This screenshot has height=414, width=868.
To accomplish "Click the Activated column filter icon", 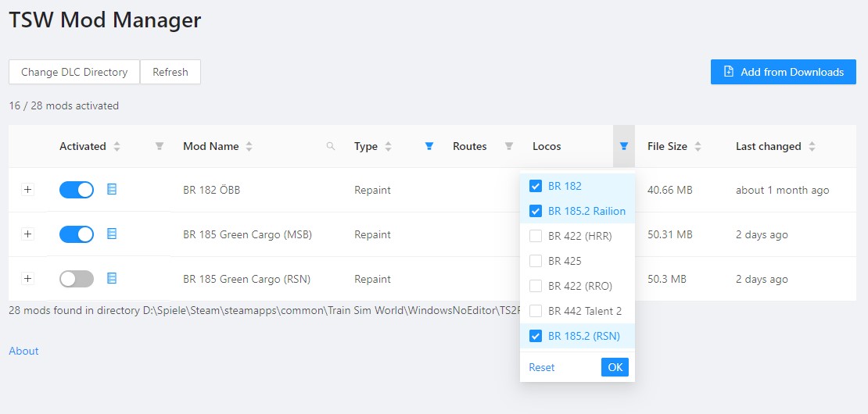I will (x=160, y=146).
